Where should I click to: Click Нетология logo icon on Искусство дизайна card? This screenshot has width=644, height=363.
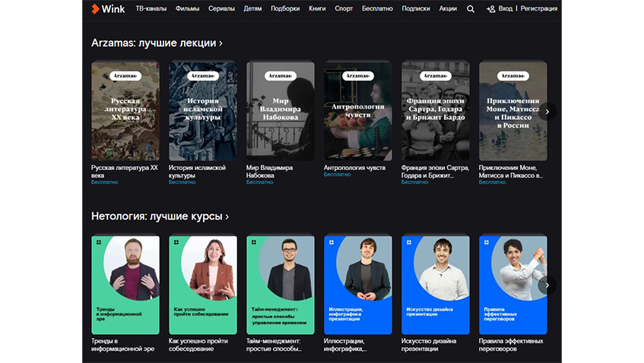click(409, 242)
